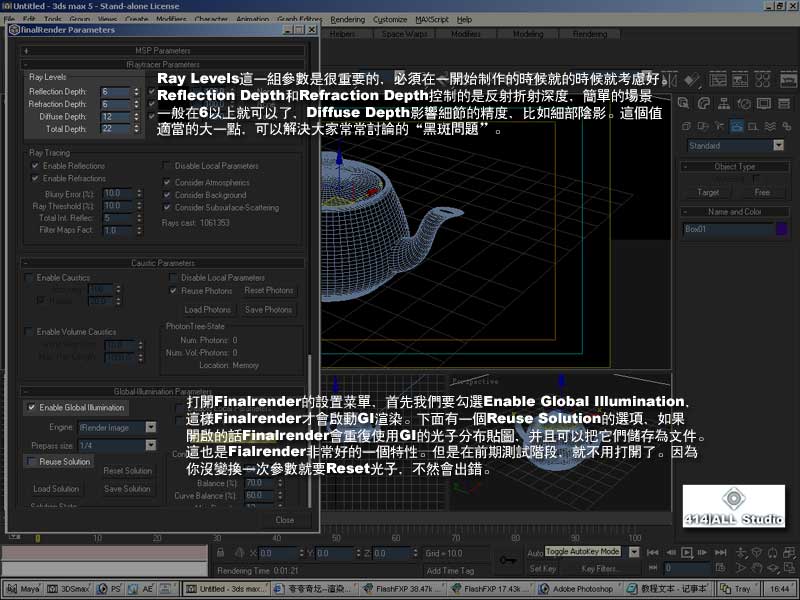Image resolution: width=800 pixels, height=600 pixels.
Task: Enable the Enable Caustics checkbox
Action: 29,278
